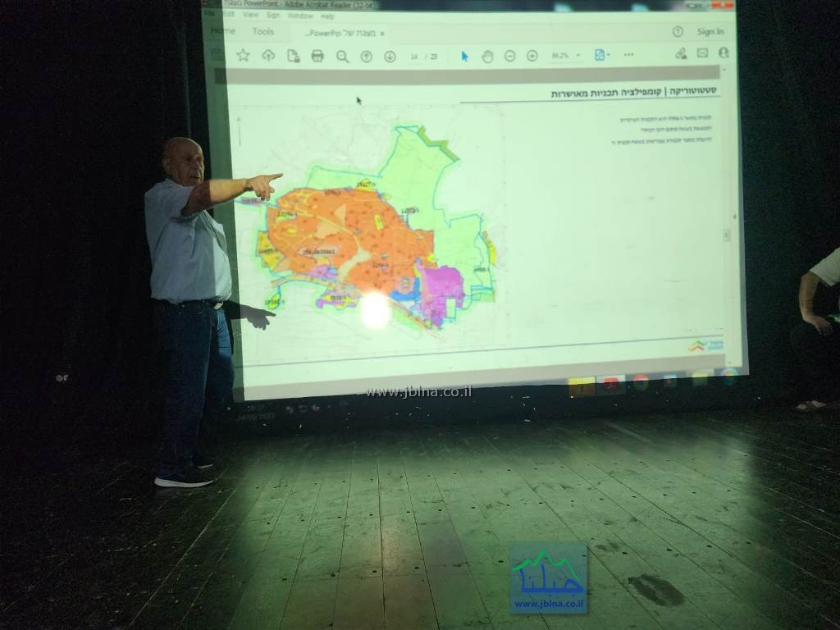
Task: Zoom out with minus button
Action: [x=509, y=56]
